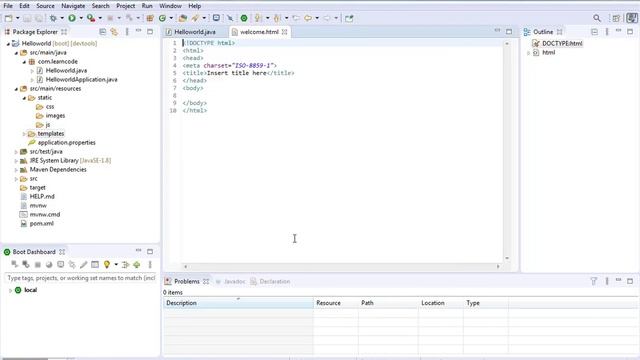640x360 pixels.
Task: Open dropdown arrow next to New icon
Action: (x=18, y=18)
